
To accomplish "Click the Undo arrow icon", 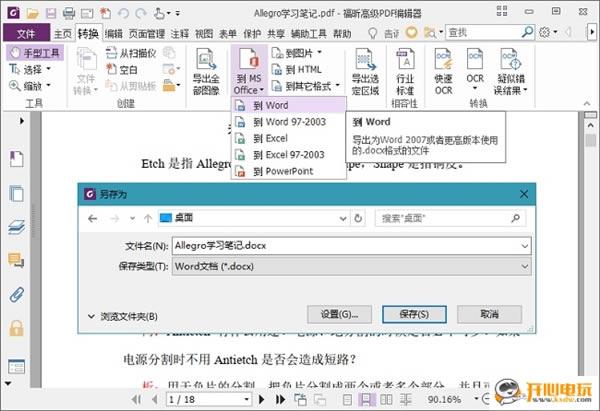I will pyautogui.click(x=123, y=14).
